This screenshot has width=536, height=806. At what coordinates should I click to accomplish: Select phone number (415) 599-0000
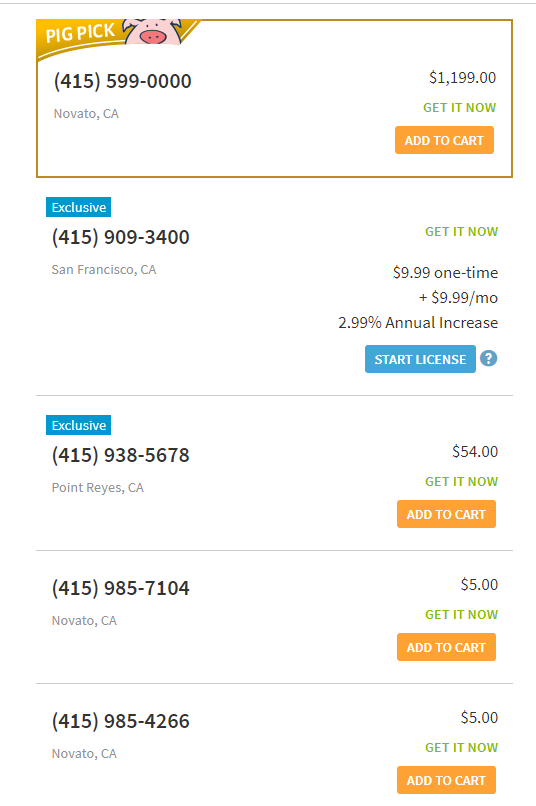pos(122,81)
